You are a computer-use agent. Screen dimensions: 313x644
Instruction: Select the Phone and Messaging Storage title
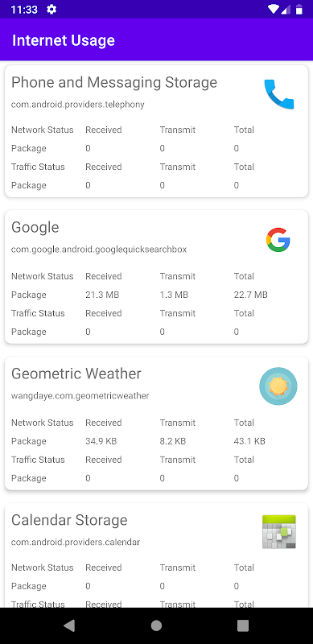[x=114, y=83]
